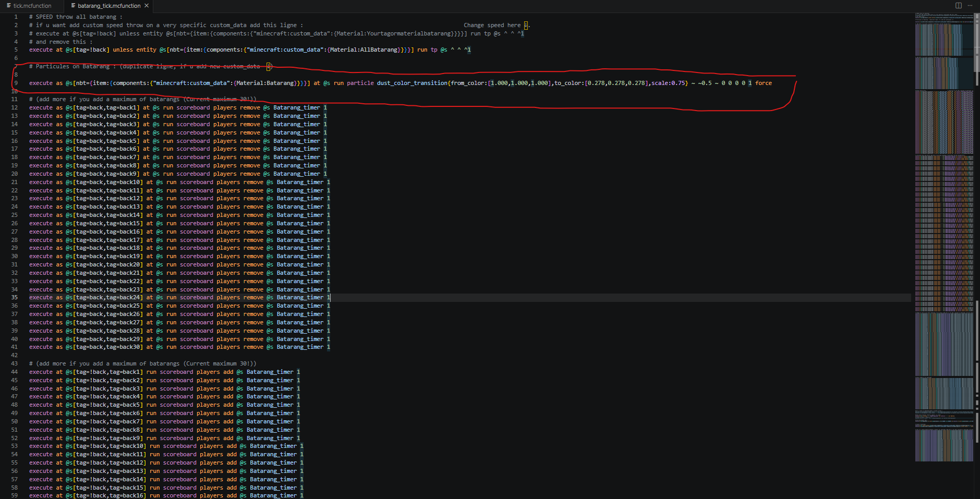Image resolution: width=980 pixels, height=499 pixels.
Task: Select the batarang_tick.mcfunction tab
Action: [x=110, y=6]
